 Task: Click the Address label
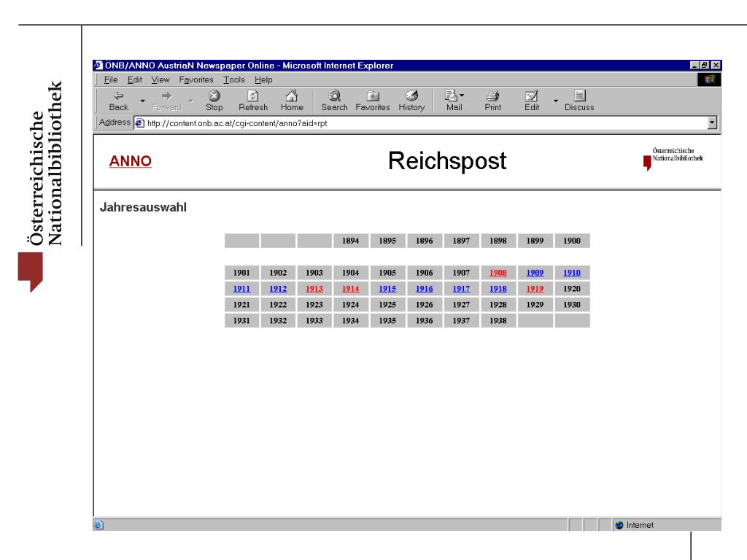click(x=115, y=122)
